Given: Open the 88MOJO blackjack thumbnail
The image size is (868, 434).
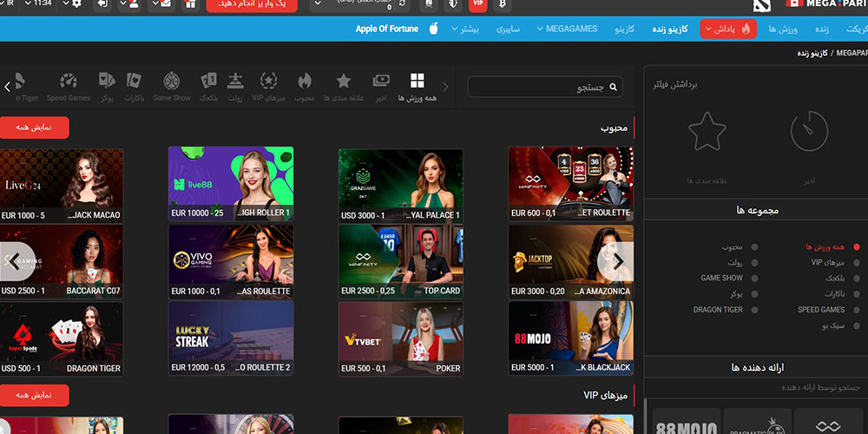Looking at the screenshot, I should [571, 339].
